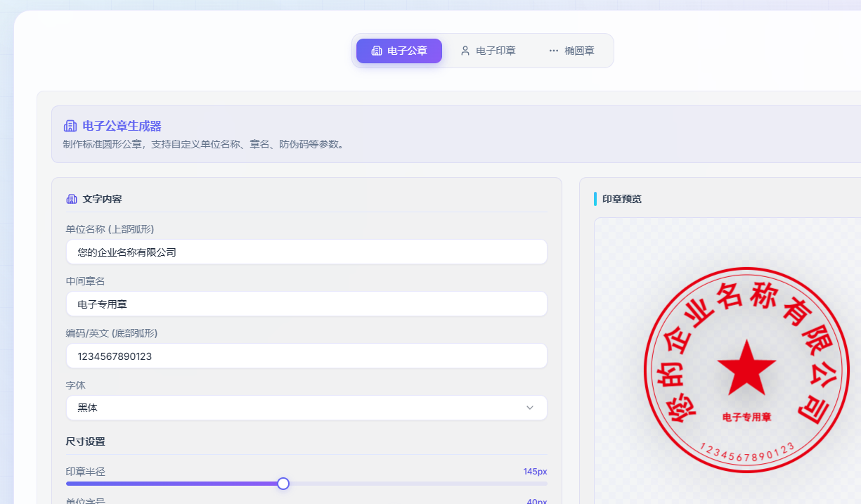Click the 印章半径 slider unfilled track
Viewport: 861px width, 504px height.
pyautogui.click(x=418, y=484)
